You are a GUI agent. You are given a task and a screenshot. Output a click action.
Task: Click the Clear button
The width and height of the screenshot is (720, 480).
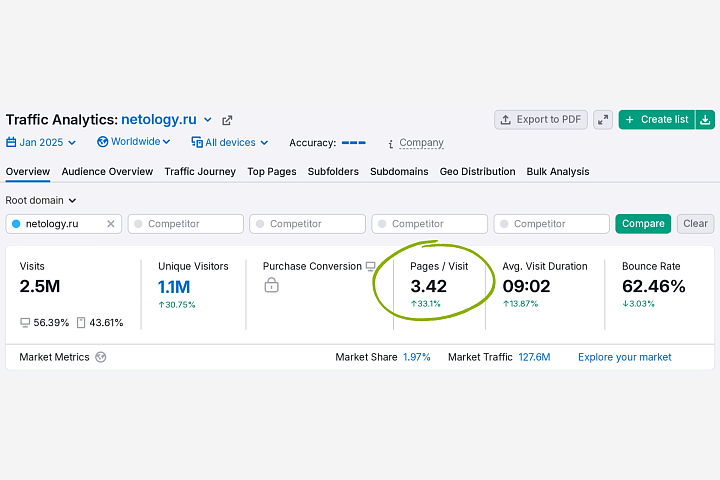695,224
